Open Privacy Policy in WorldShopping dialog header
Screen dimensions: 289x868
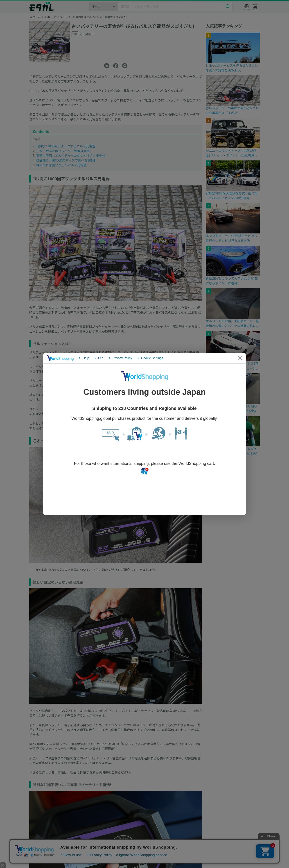point(120,358)
